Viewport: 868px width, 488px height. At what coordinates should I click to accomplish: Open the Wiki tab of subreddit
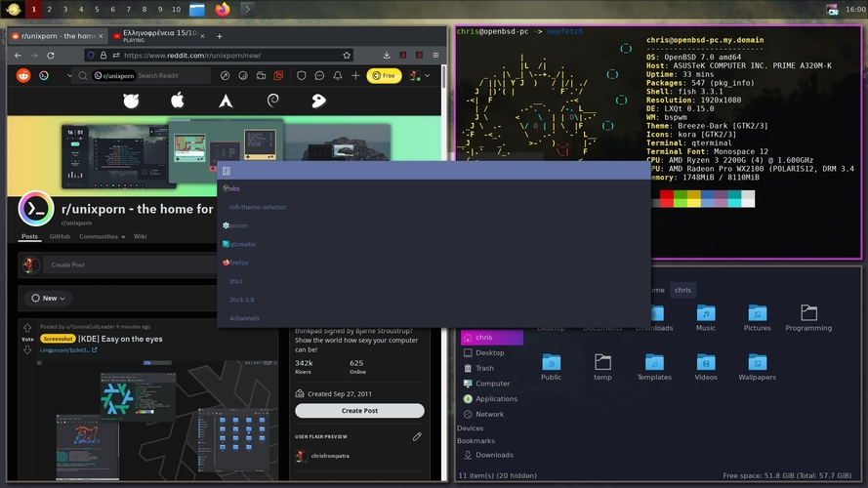(x=140, y=236)
